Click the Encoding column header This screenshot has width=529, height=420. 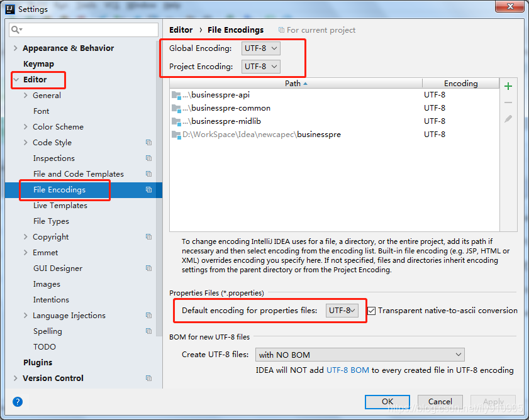click(460, 84)
